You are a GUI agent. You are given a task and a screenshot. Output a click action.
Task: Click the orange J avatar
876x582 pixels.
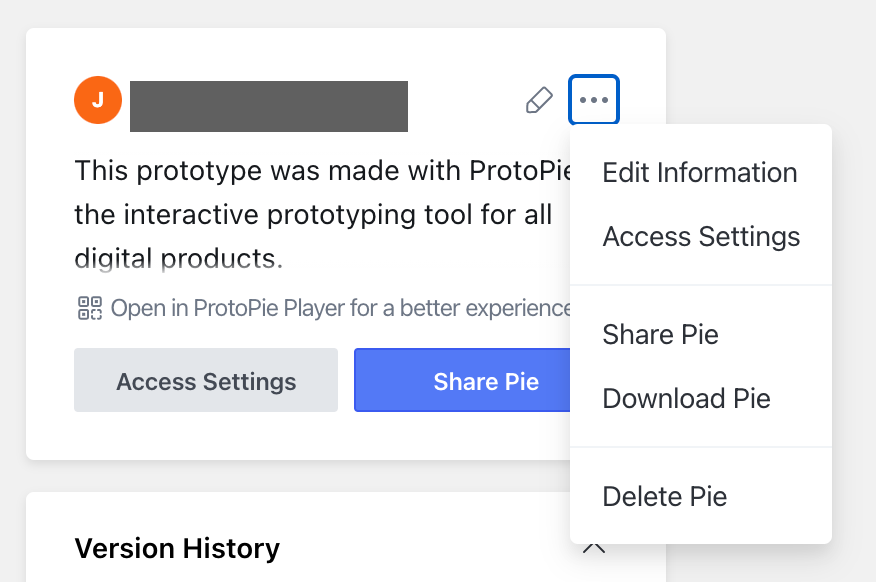pyautogui.click(x=98, y=99)
